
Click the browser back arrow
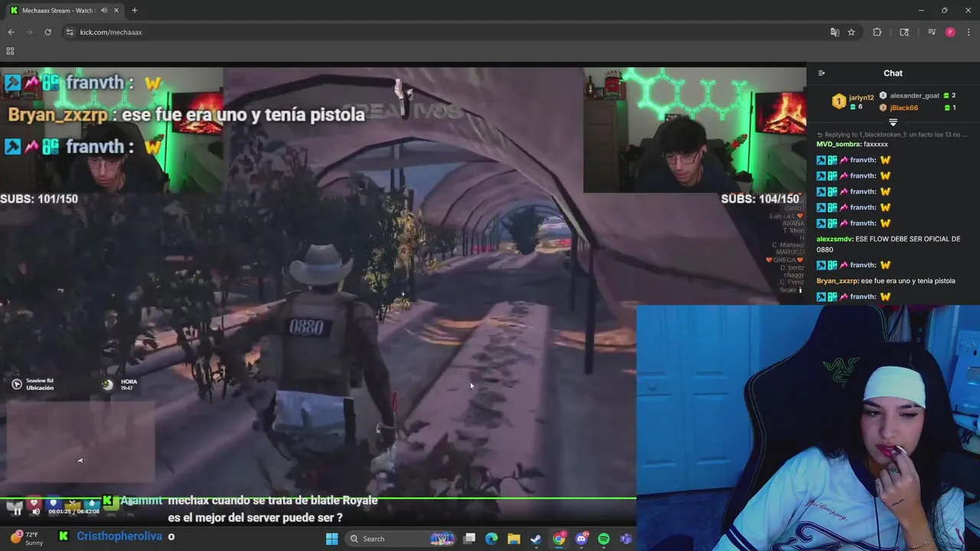tap(11, 32)
